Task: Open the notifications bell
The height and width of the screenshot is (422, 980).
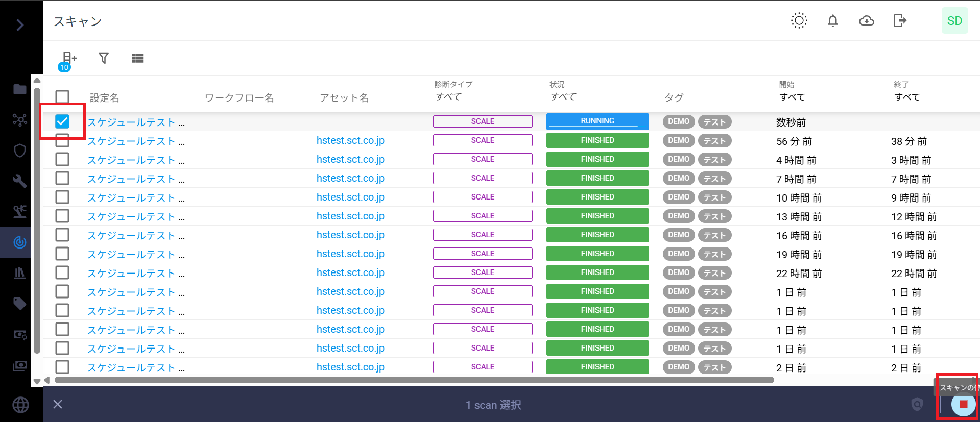Action: pos(832,21)
